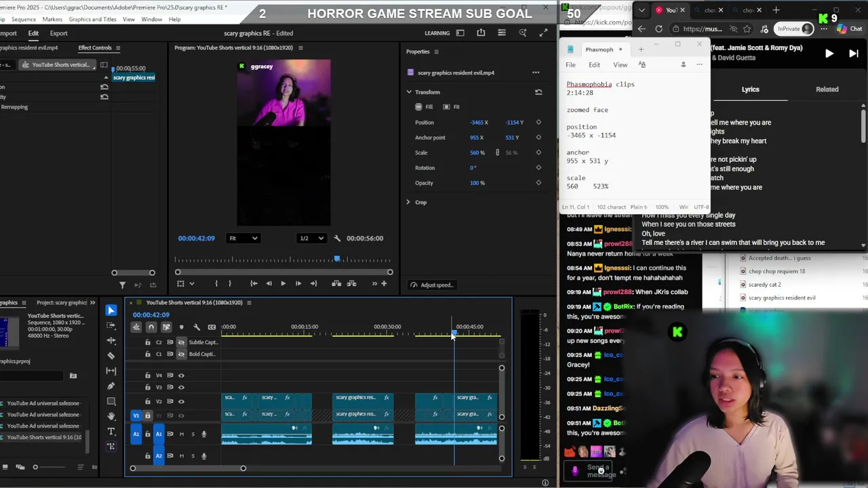The width and height of the screenshot is (868, 488).
Task: Toggle lock on V1 track
Action: click(x=148, y=415)
